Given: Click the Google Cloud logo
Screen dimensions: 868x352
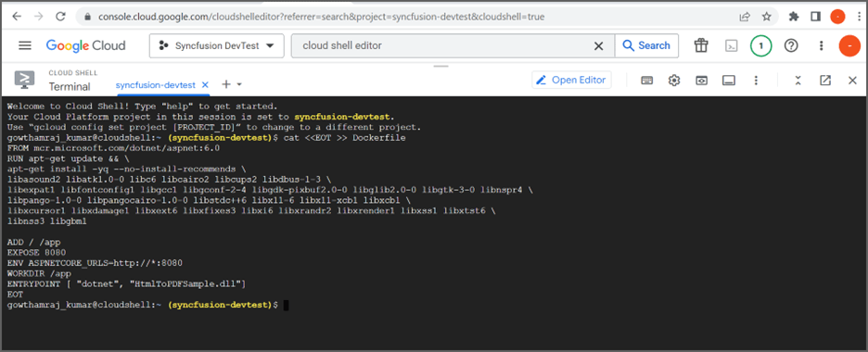Looking at the screenshot, I should pyautogui.click(x=86, y=46).
